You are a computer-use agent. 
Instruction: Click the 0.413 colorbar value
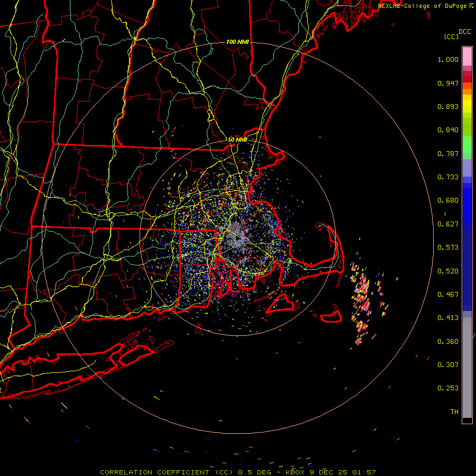pyautogui.click(x=448, y=318)
